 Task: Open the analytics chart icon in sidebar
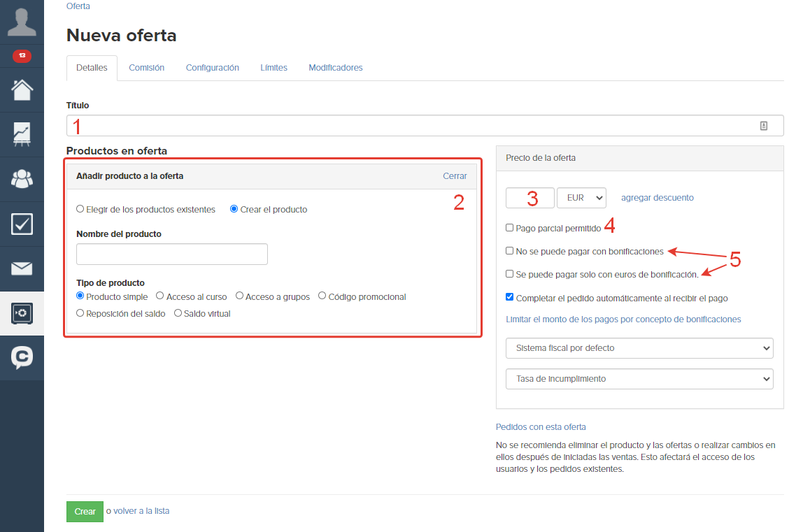[22, 135]
